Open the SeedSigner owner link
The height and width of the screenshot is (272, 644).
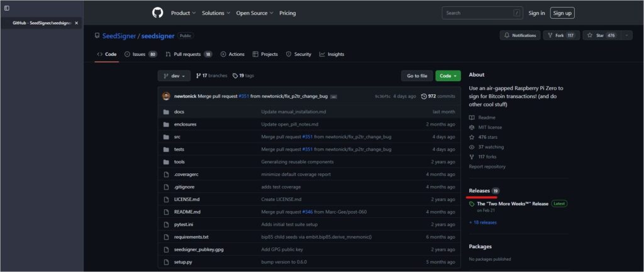119,36
